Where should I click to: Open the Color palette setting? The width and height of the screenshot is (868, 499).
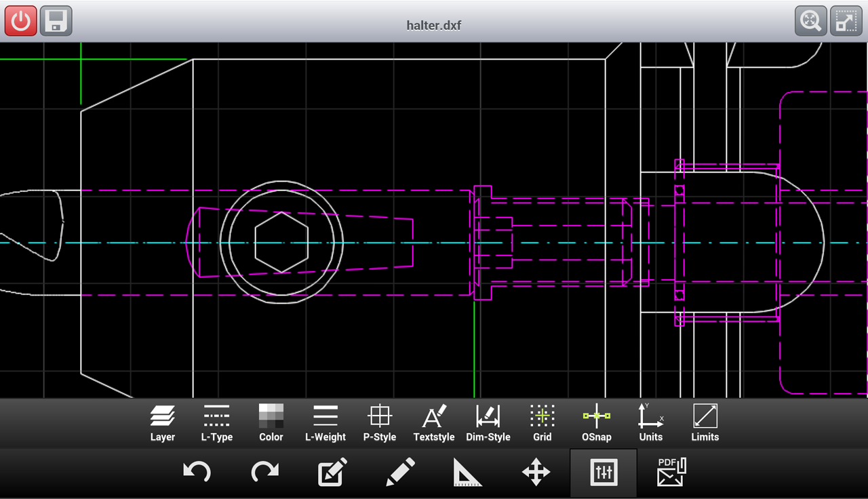(x=271, y=423)
